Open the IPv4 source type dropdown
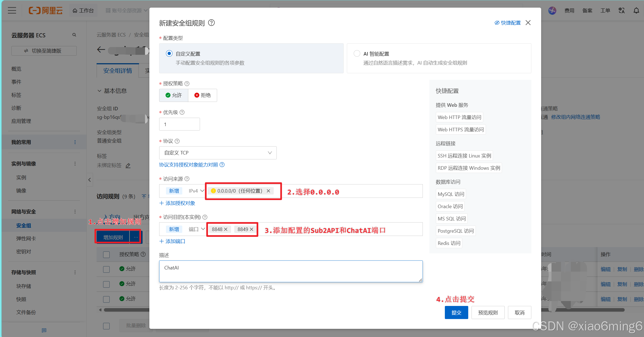Viewport: 644px width, 337px height. tap(196, 191)
